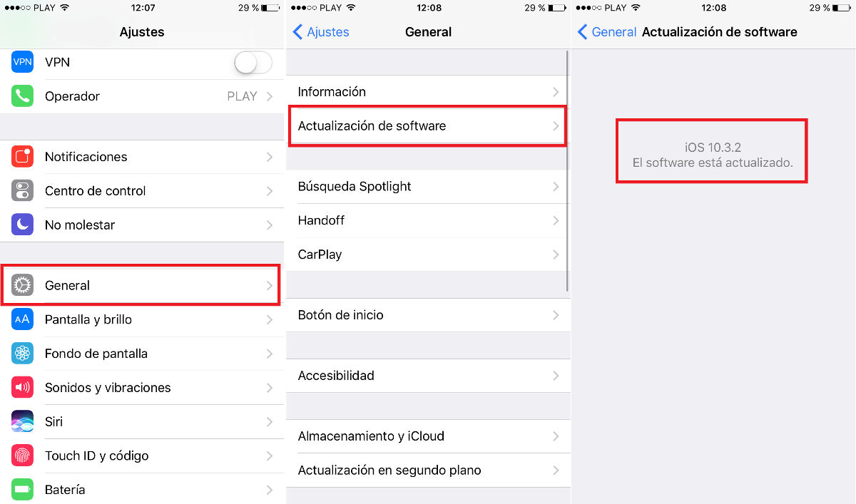Open Actualización de software menu row
Viewport: 856px width, 504px height.
coord(428,126)
